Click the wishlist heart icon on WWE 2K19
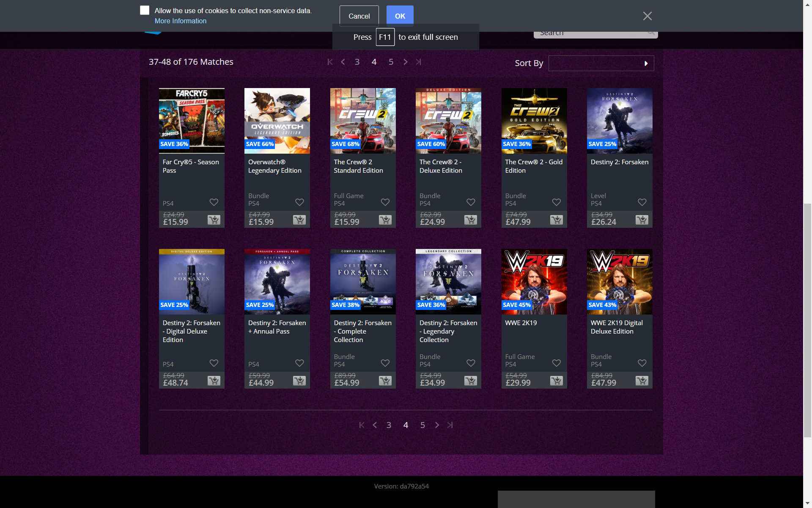Viewport: 812px width, 508px height. point(556,363)
